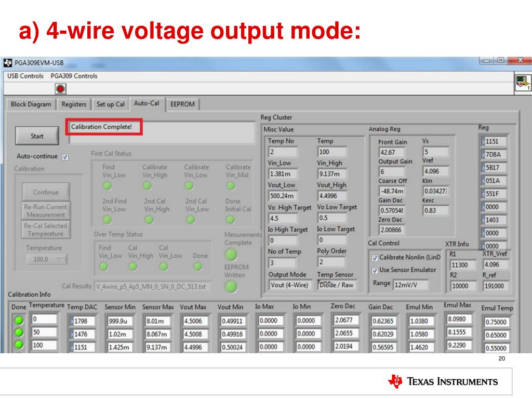532x399 pixels.
Task: Click the Reg value 7D8A
Action: tap(494, 154)
